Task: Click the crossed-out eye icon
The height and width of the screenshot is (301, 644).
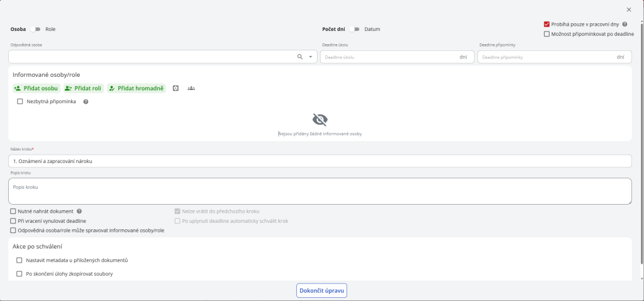Action: coord(320,120)
